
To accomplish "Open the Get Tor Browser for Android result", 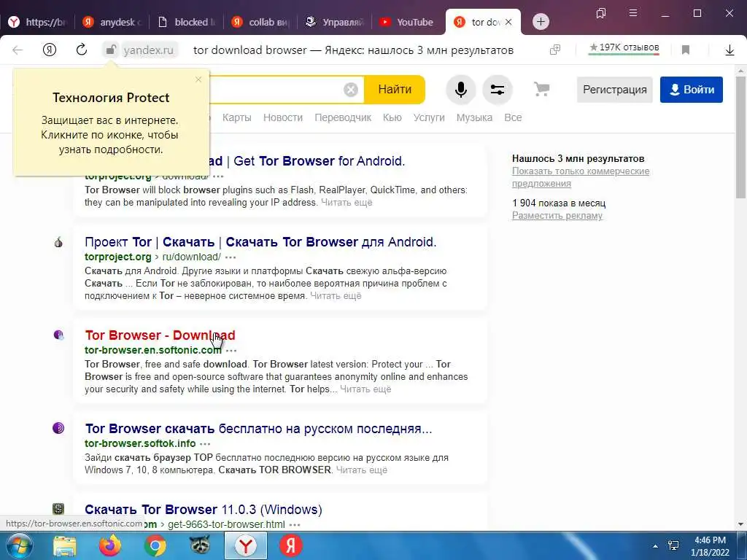I will (307, 161).
